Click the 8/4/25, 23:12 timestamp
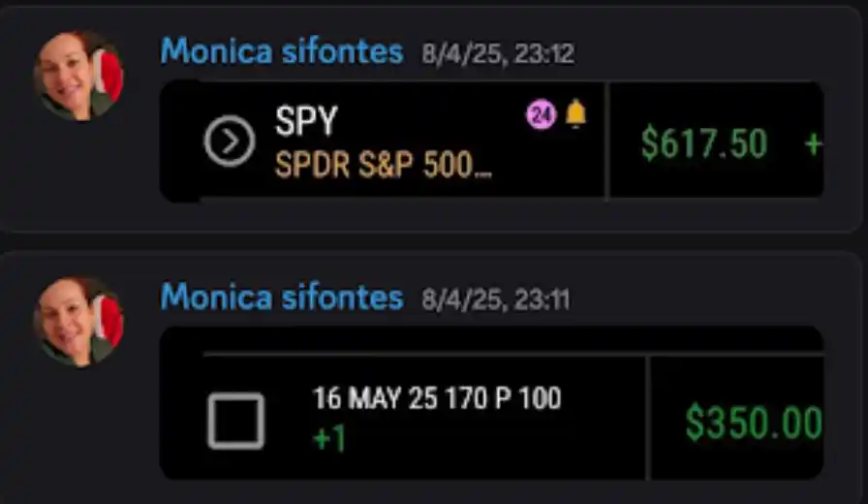This screenshot has height=504, width=868. (x=498, y=53)
